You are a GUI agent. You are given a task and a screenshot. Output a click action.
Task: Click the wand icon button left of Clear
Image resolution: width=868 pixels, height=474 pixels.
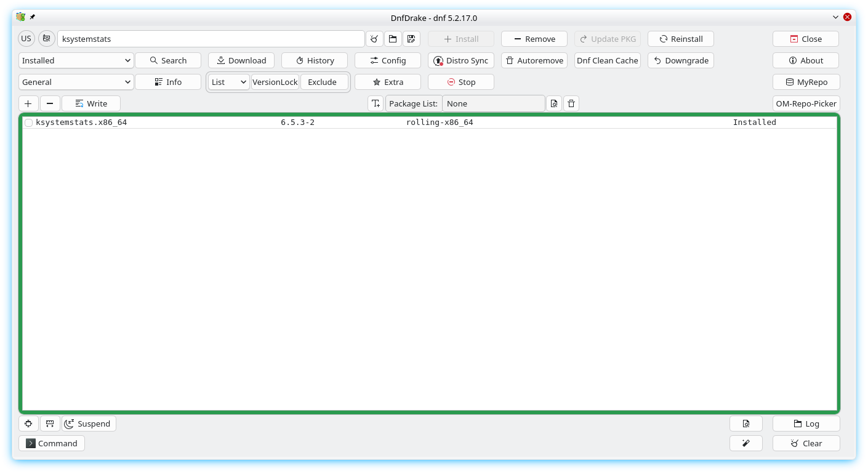point(745,443)
